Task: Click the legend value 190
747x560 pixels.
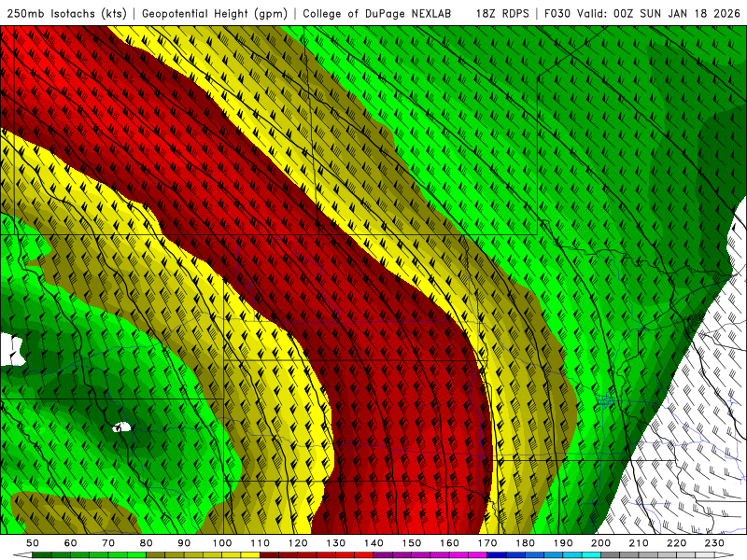Action: [563, 543]
